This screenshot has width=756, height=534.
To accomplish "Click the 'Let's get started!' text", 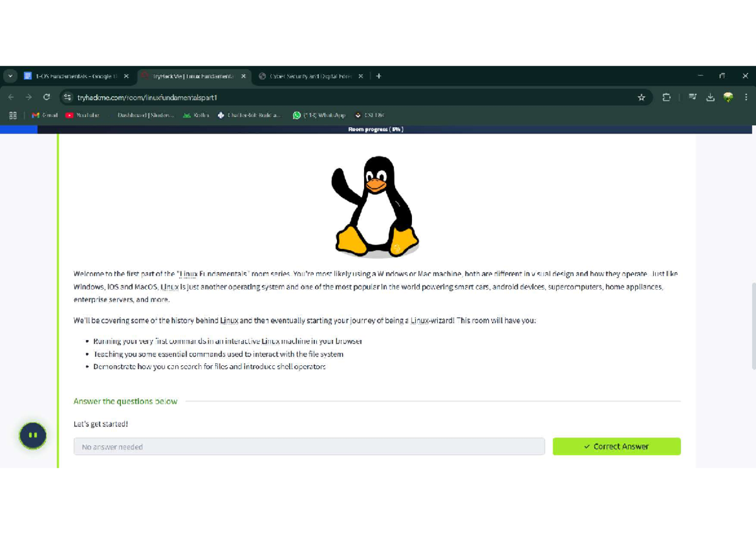I will tap(101, 424).
